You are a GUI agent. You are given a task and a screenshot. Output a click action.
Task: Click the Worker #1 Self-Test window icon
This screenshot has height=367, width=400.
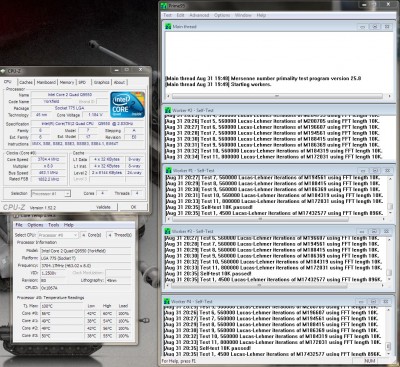(x=169, y=170)
